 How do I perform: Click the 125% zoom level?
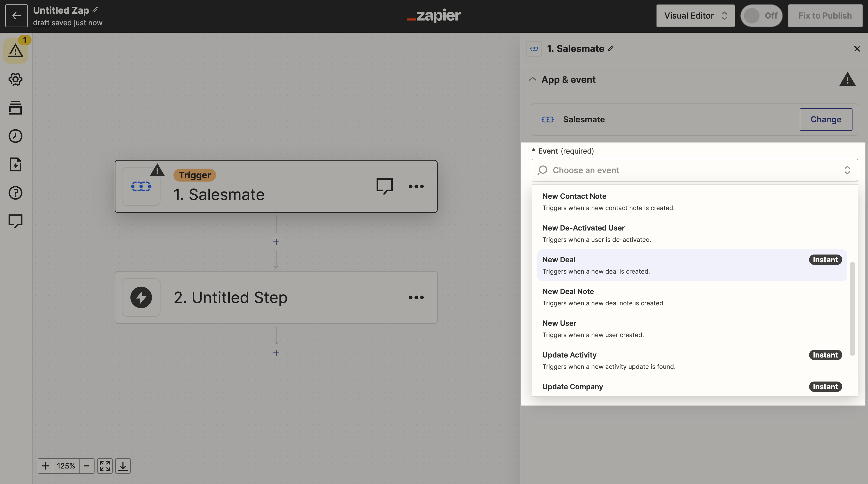[x=66, y=466]
